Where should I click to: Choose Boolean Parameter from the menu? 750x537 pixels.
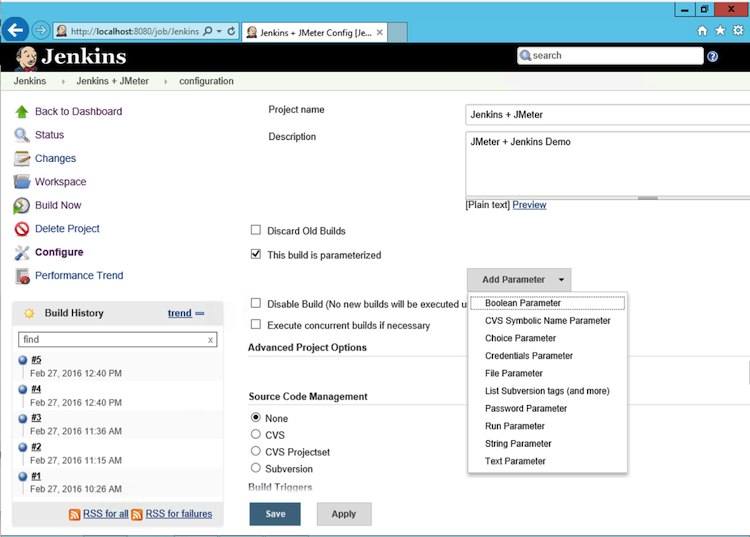tap(547, 303)
